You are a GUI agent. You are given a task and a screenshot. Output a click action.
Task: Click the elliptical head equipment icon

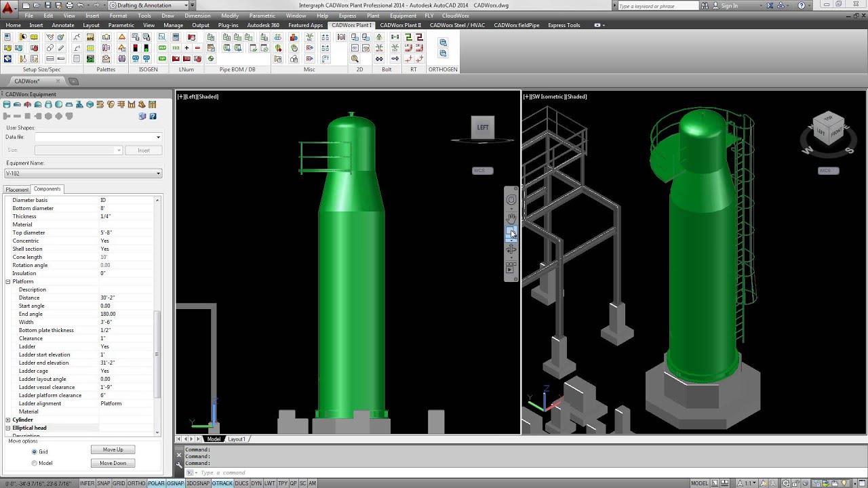37,105
